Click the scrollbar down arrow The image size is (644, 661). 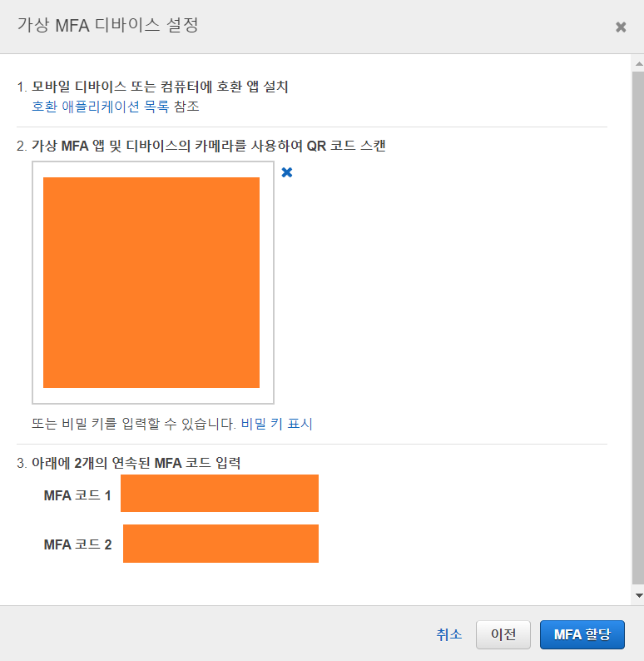tap(638, 595)
